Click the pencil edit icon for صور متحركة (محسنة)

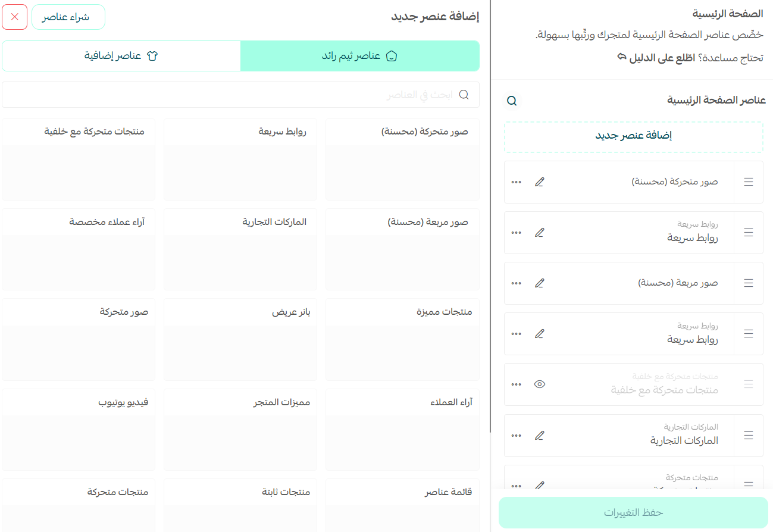click(x=539, y=181)
